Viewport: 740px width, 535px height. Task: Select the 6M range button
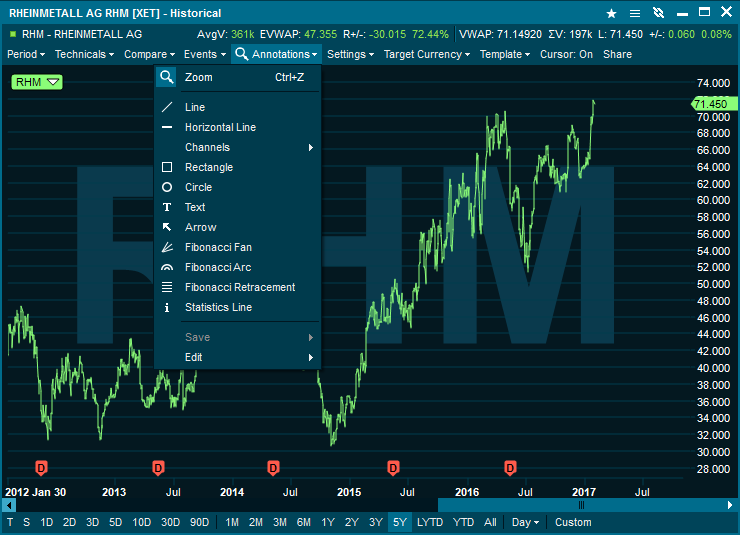(x=304, y=522)
